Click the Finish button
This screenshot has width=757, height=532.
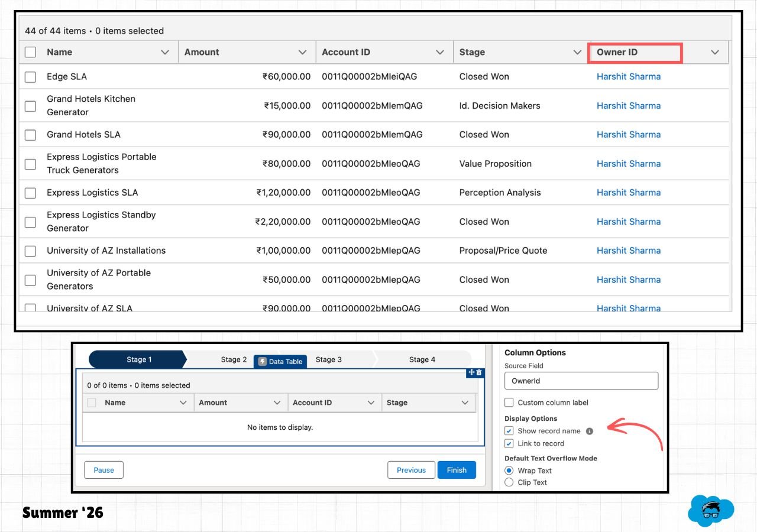[x=457, y=470]
